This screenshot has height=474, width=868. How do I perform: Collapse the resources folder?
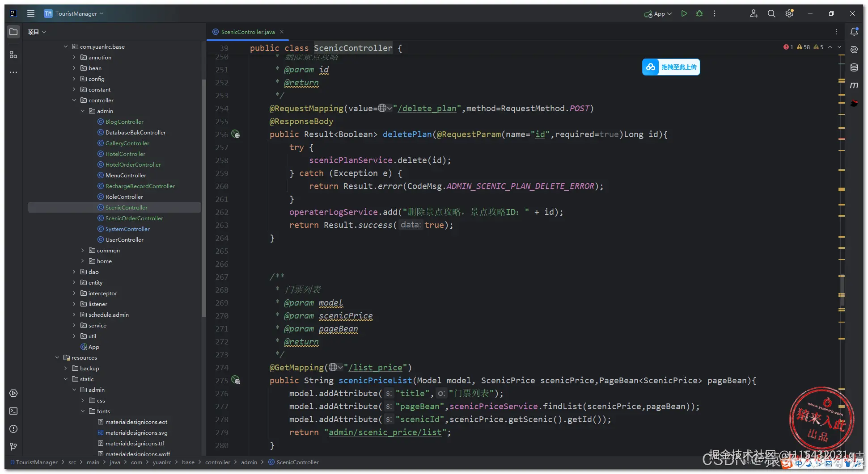click(57, 357)
